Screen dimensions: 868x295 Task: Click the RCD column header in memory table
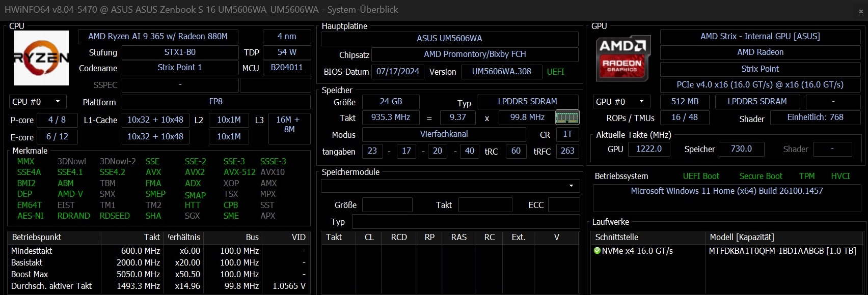click(399, 238)
